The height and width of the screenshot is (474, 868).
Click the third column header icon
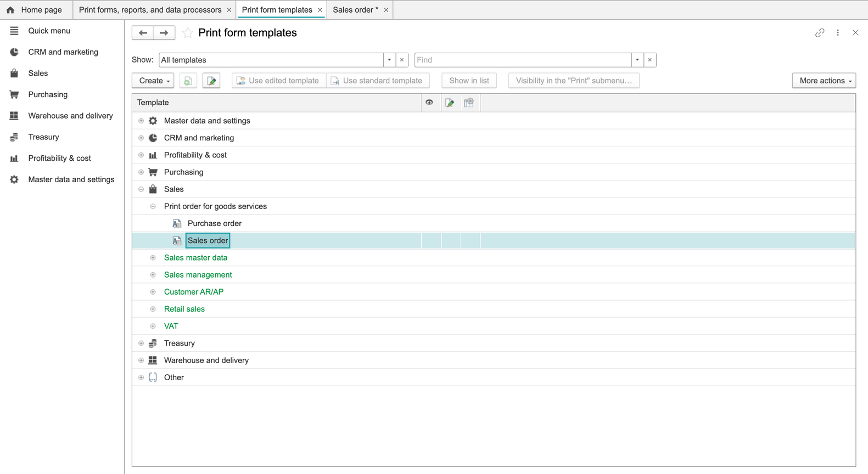[469, 103]
